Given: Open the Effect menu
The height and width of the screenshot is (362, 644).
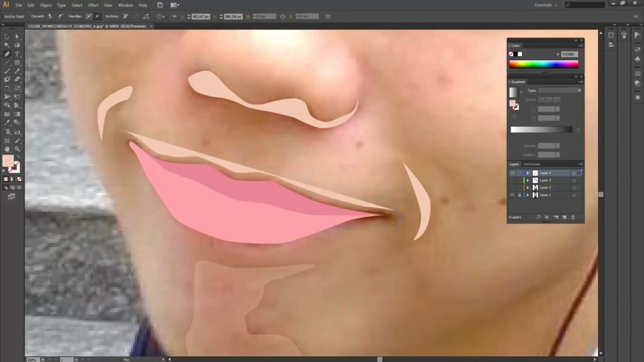Looking at the screenshot, I should pyautogui.click(x=93, y=5).
